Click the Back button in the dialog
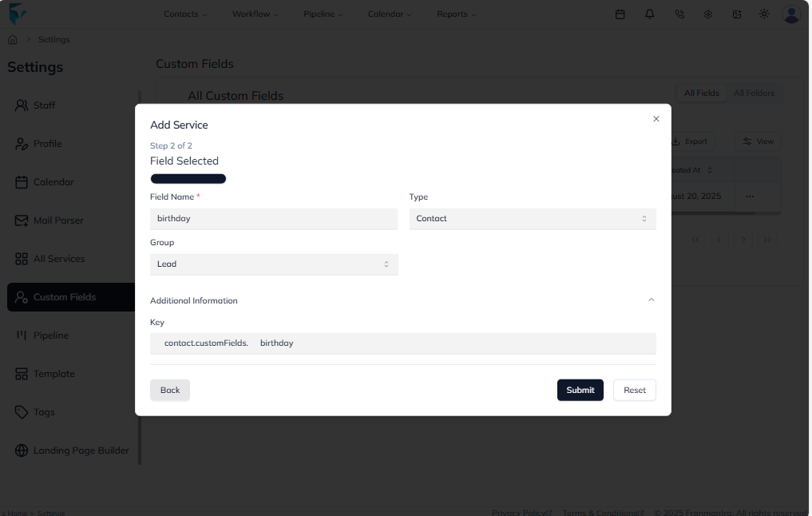This screenshot has width=812, height=516. 169,390
